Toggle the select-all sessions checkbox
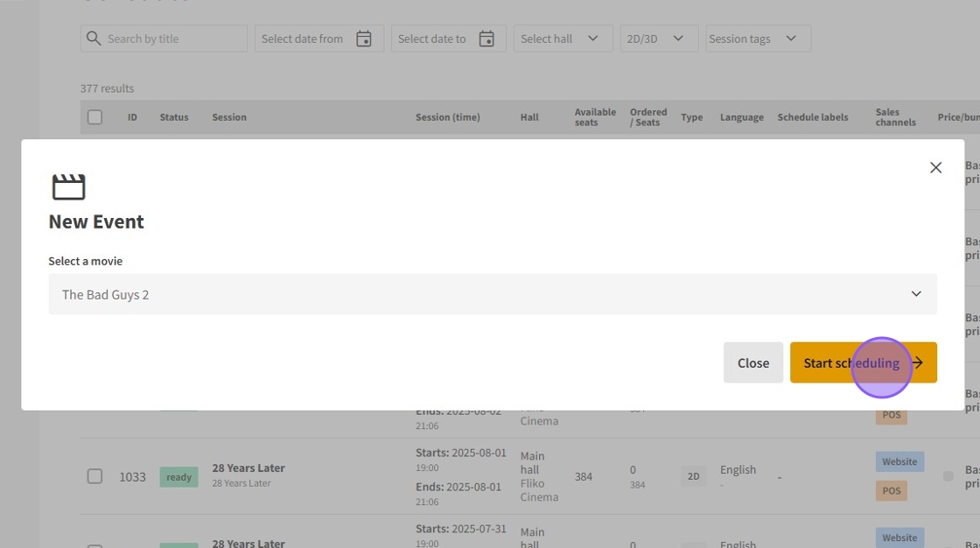Image resolution: width=980 pixels, height=548 pixels. tap(94, 117)
